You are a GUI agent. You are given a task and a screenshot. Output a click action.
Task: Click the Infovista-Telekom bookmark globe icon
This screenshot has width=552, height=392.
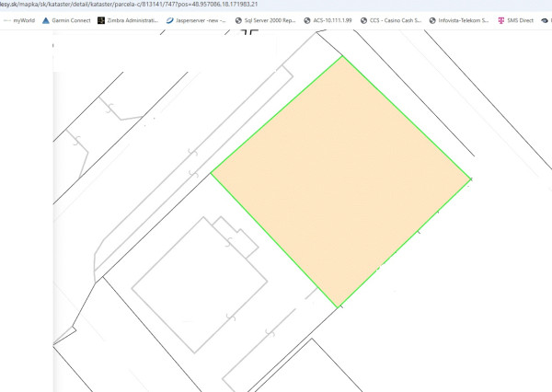[x=431, y=19]
